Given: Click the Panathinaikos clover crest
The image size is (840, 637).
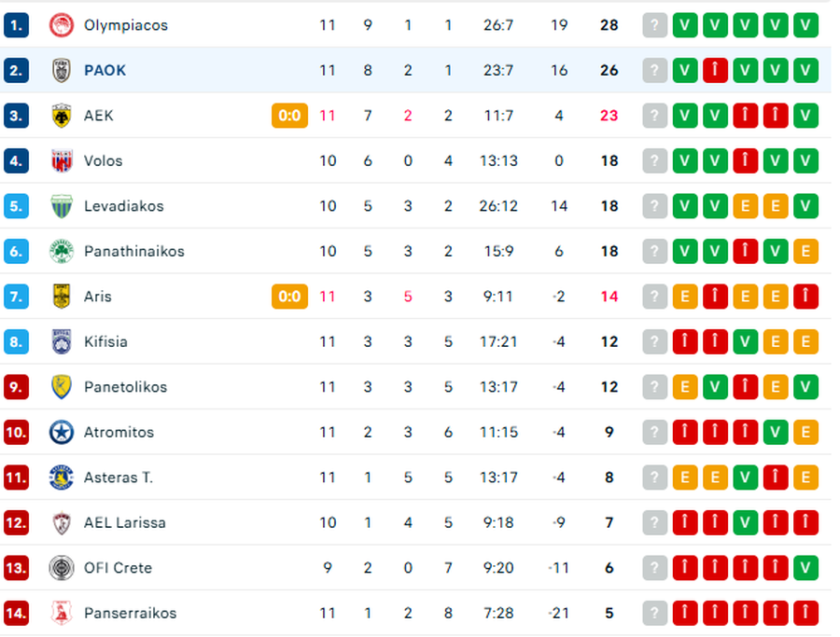Looking at the screenshot, I should [x=61, y=251].
